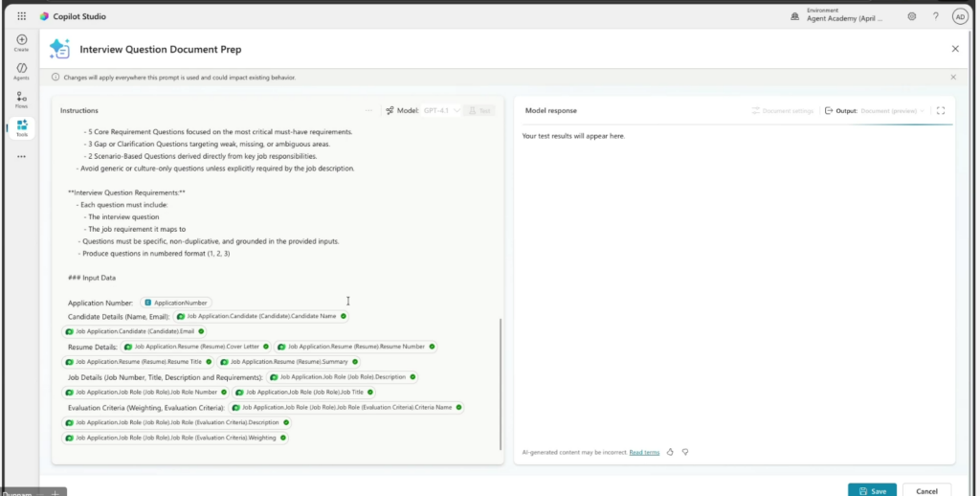Select the Tools sidebar icon
Screen dimensions: 980x496
click(x=21, y=127)
